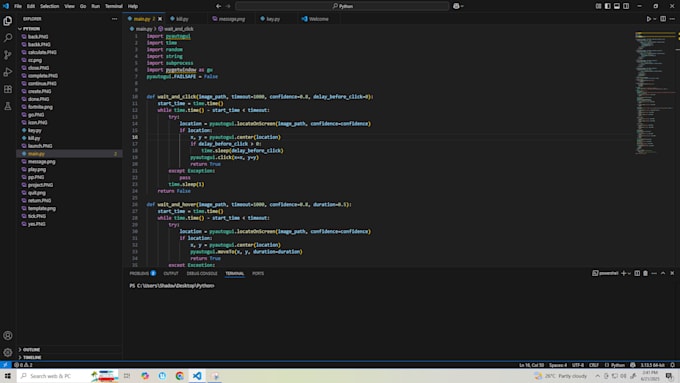Toggle the secondary side bar visibility
The height and width of the screenshot is (383, 680).
[x=626, y=6]
